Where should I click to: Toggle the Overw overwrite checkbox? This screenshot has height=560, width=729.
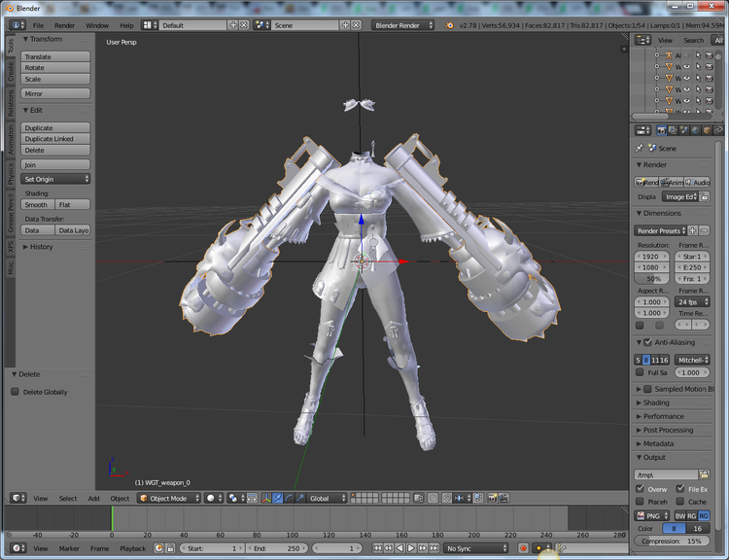coord(640,489)
